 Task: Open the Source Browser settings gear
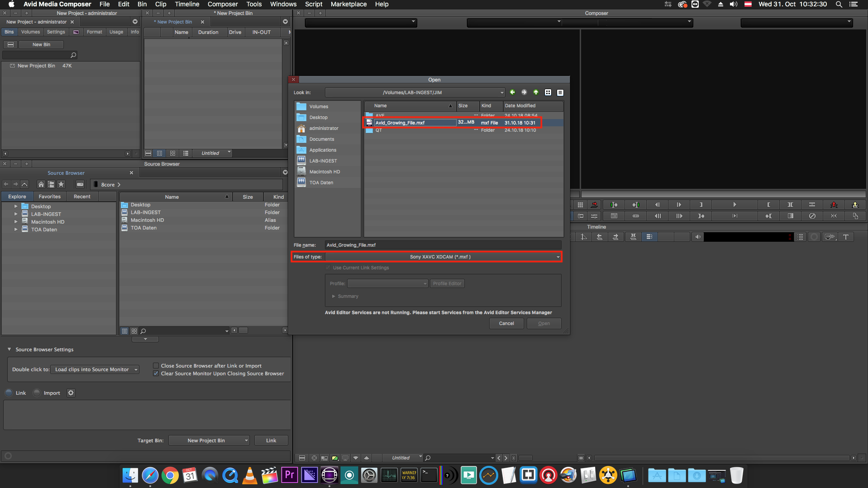(x=71, y=393)
